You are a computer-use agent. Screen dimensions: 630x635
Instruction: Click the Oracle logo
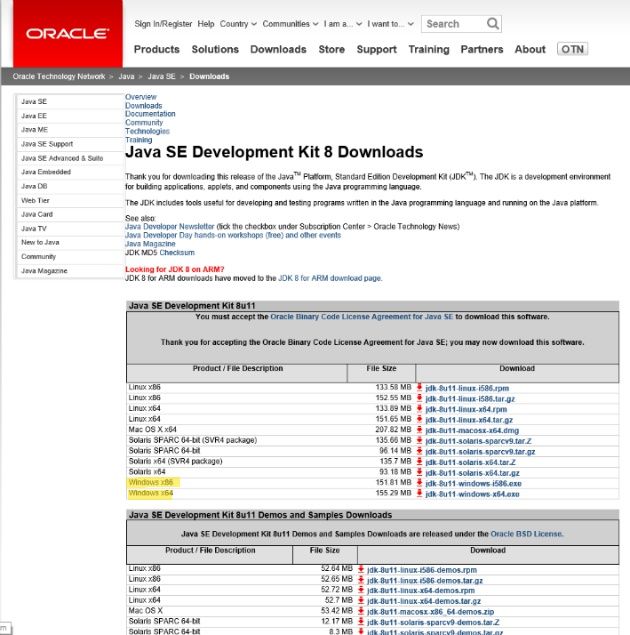(68, 34)
